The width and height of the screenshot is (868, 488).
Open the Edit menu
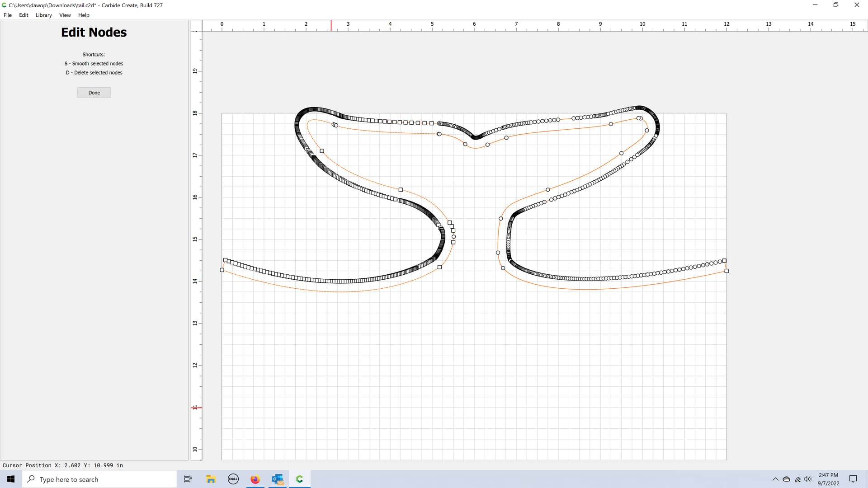pyautogui.click(x=24, y=15)
